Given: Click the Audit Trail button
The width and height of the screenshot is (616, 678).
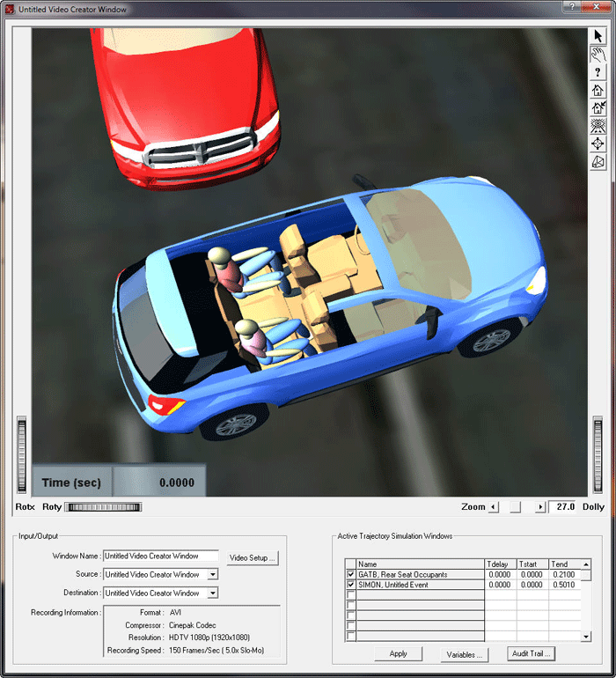Looking at the screenshot, I should point(532,654).
